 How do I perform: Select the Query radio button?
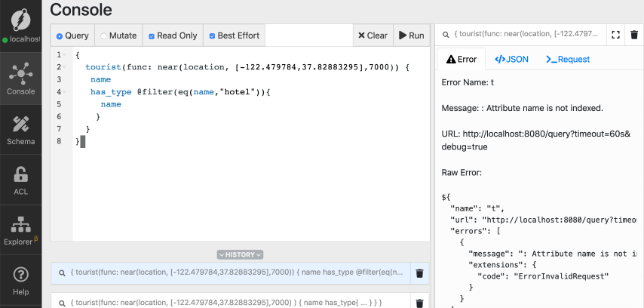(73, 35)
